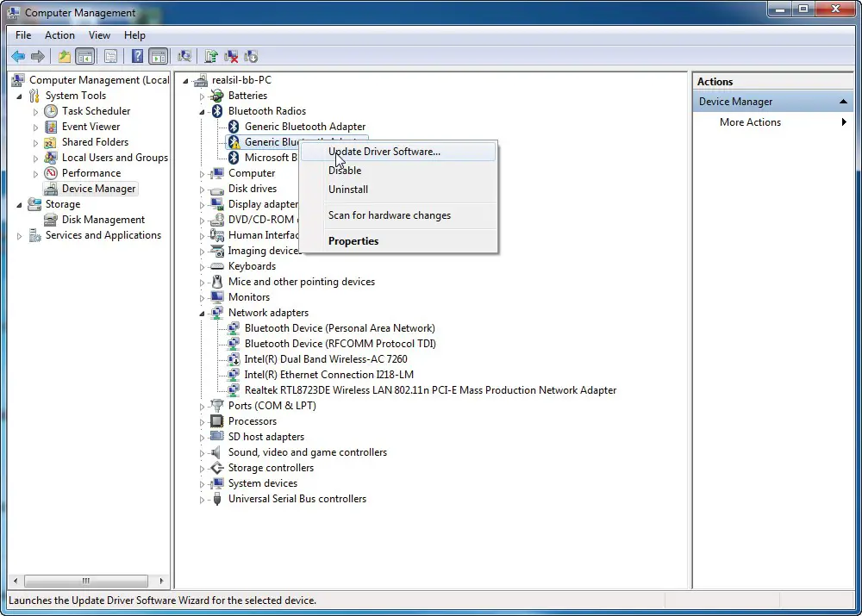Image resolution: width=862 pixels, height=616 pixels.
Task: Click the Disable device toolbar icon with down arrow
Action: tap(251, 56)
